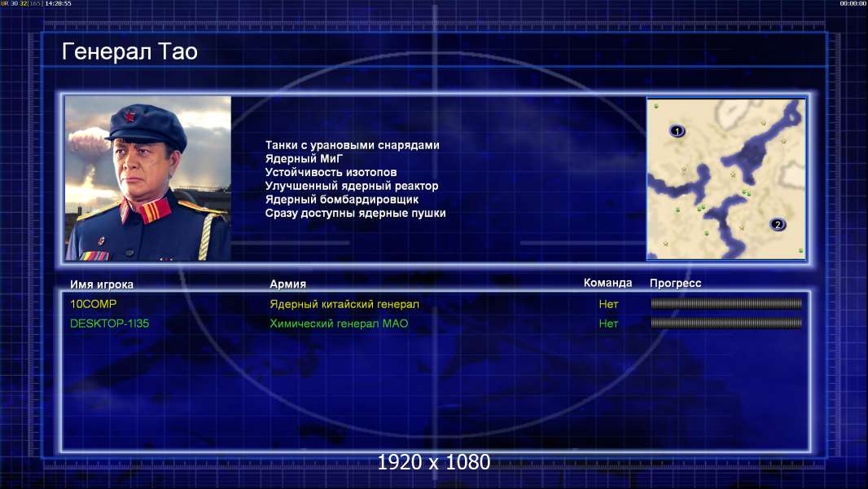Click the minimap preview thumbnail
Screen dimensions: 868x489
(726, 178)
